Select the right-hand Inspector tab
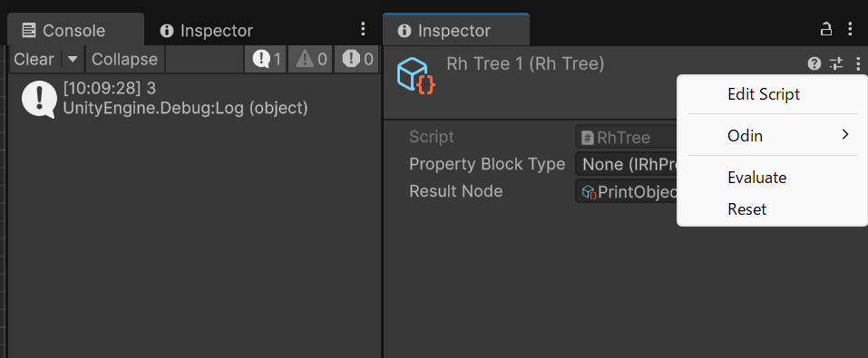This screenshot has height=358, width=868. (x=455, y=31)
